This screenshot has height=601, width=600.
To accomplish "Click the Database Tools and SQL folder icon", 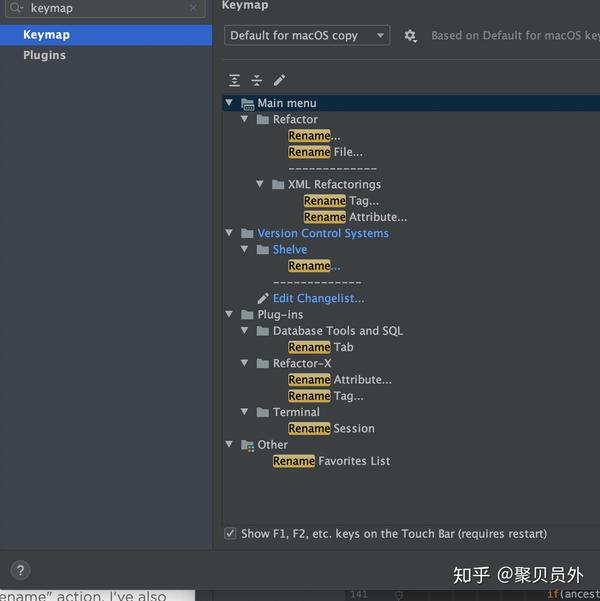I will pyautogui.click(x=263, y=331).
